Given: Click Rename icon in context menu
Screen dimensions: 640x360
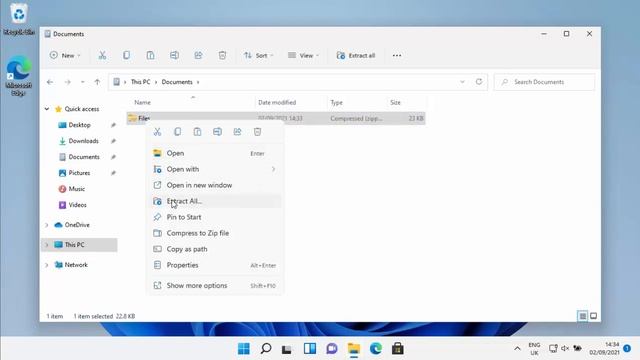Looking at the screenshot, I should (218, 132).
